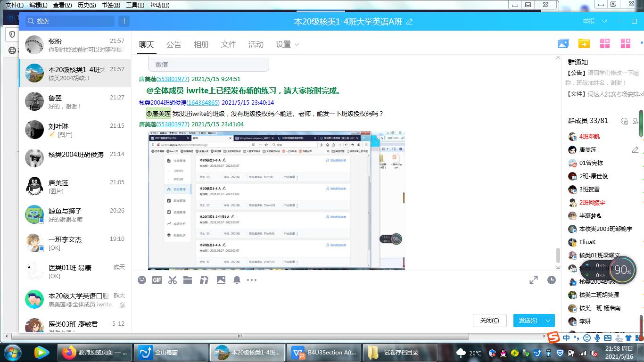The height and width of the screenshot is (362, 644).
Task: Open the emoji picker in chat toolbar
Action: point(142,280)
